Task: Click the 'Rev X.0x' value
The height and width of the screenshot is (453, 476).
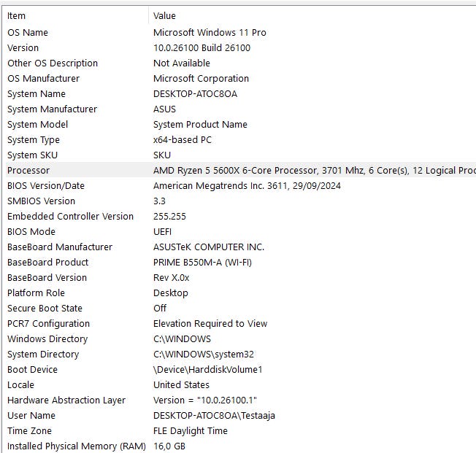Action: pos(172,278)
